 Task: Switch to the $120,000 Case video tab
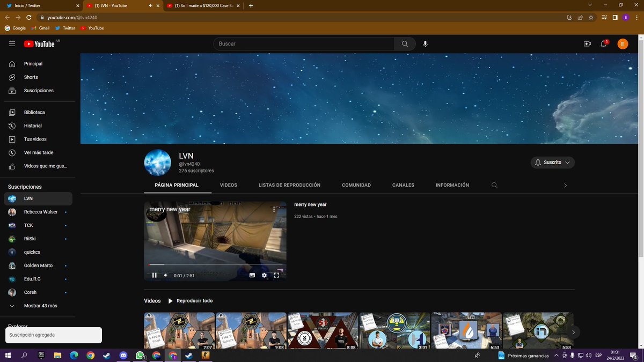[x=203, y=5]
